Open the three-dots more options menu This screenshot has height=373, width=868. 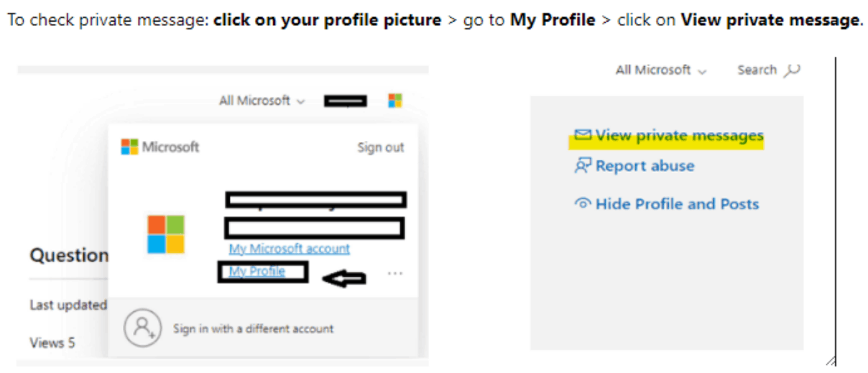pos(394,274)
